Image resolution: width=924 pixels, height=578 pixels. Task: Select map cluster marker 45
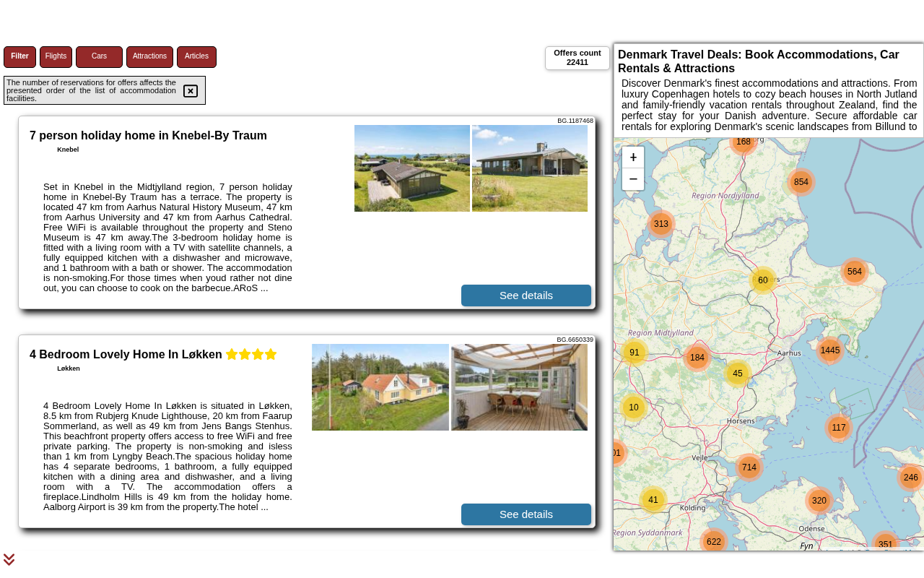pos(738,374)
